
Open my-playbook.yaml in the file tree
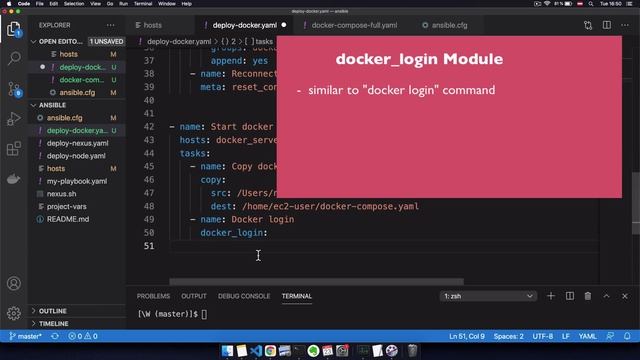[77, 181]
